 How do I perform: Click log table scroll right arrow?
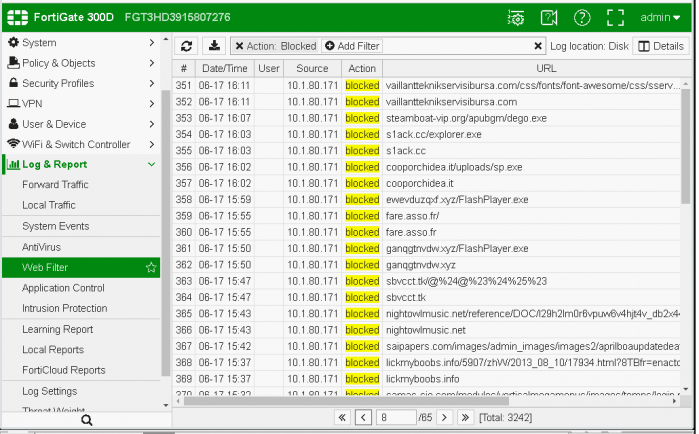click(674, 401)
